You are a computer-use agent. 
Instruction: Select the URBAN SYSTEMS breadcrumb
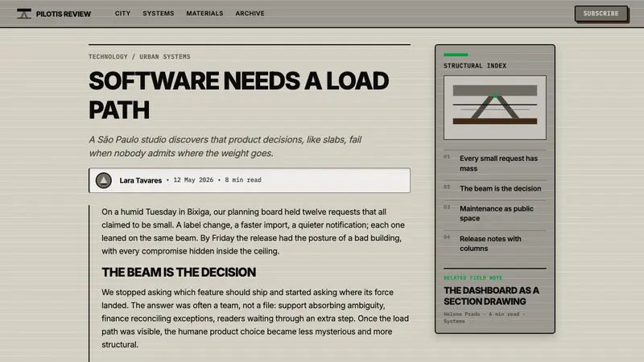165,56
